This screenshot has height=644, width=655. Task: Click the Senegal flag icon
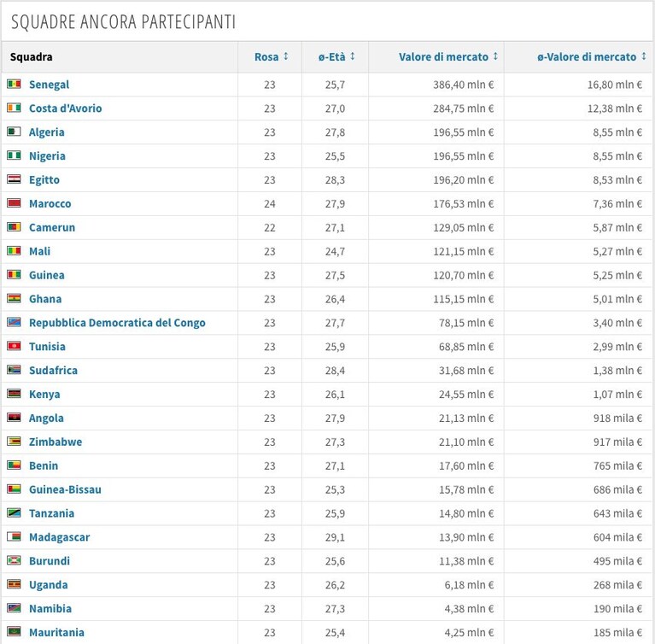(14, 84)
